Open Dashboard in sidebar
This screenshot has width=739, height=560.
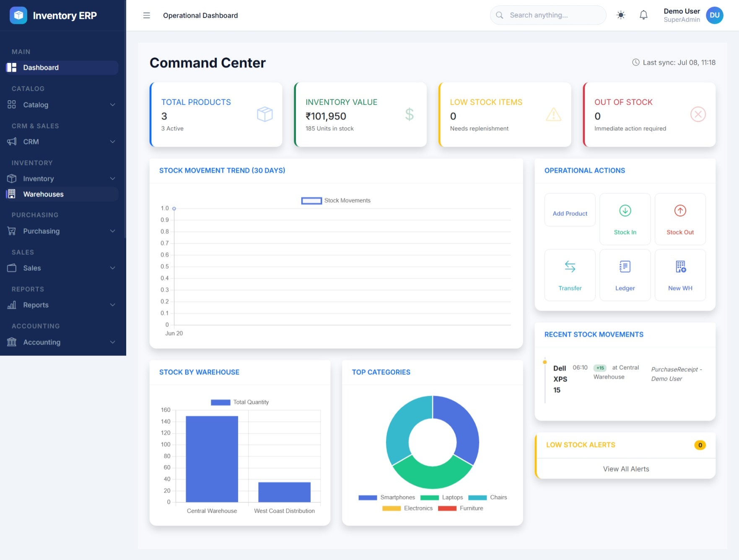(x=62, y=67)
